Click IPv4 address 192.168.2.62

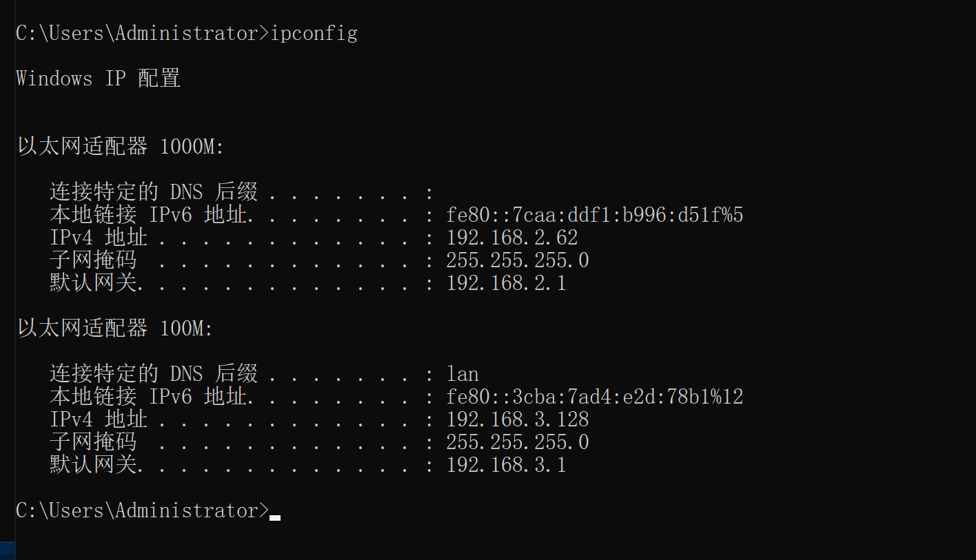pos(511,238)
